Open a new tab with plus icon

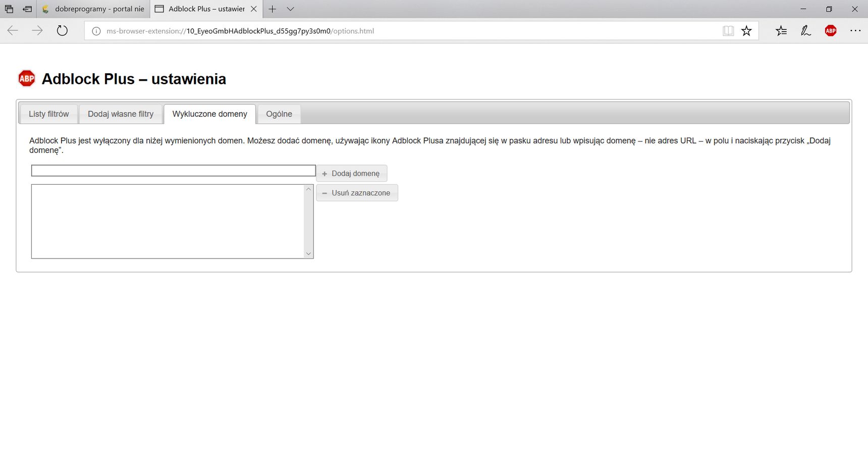tap(272, 9)
